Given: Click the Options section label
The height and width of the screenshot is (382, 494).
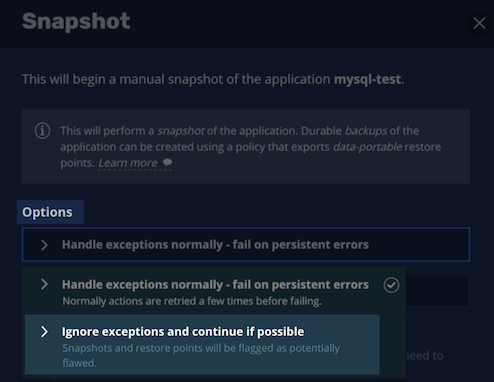Looking at the screenshot, I should [x=47, y=212].
